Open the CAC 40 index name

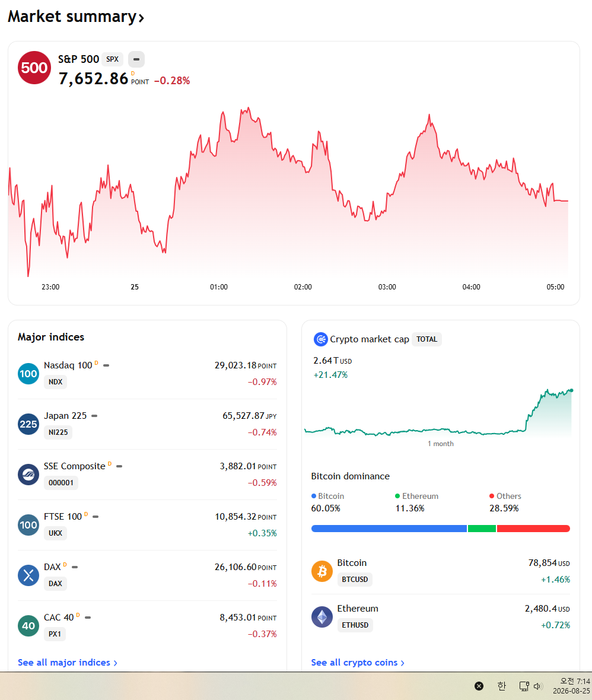click(x=59, y=618)
